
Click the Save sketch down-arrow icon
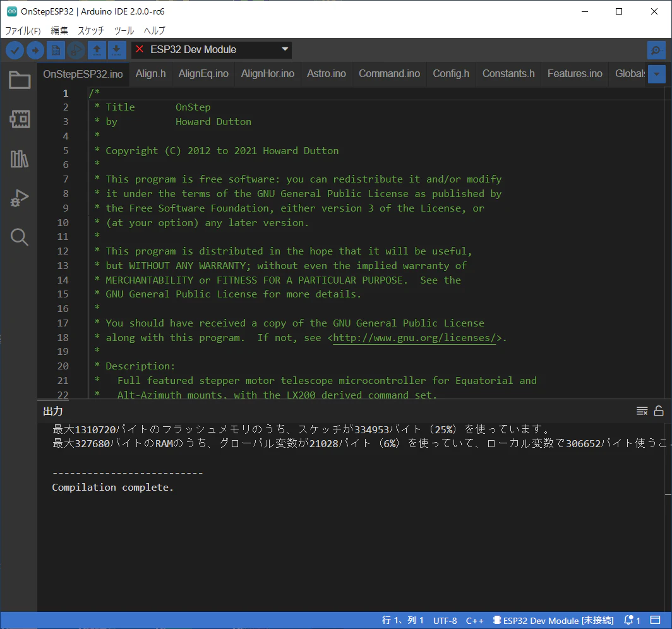pyautogui.click(x=117, y=50)
